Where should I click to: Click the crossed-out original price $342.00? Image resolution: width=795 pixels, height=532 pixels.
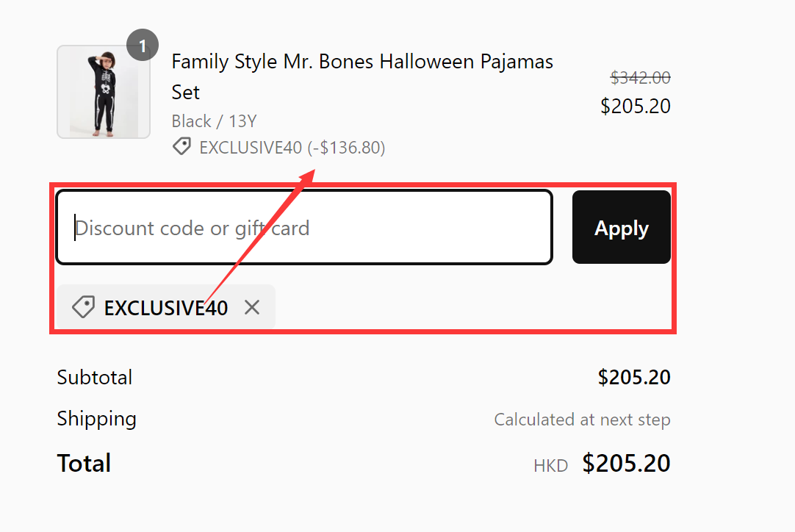click(639, 77)
